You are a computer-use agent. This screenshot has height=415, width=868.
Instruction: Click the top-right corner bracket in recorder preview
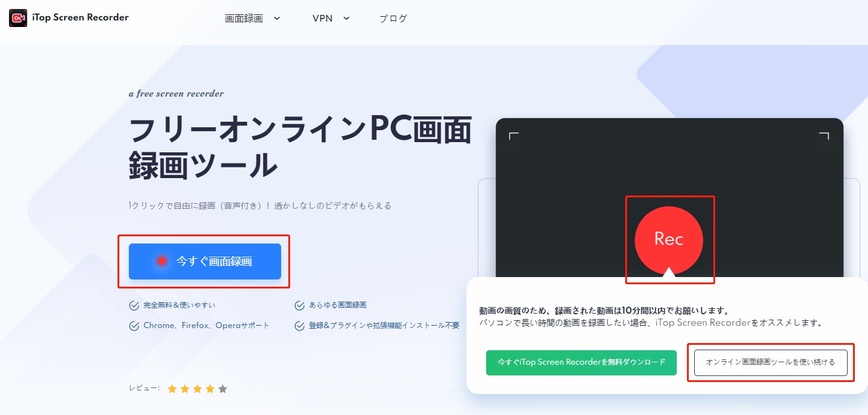(824, 136)
